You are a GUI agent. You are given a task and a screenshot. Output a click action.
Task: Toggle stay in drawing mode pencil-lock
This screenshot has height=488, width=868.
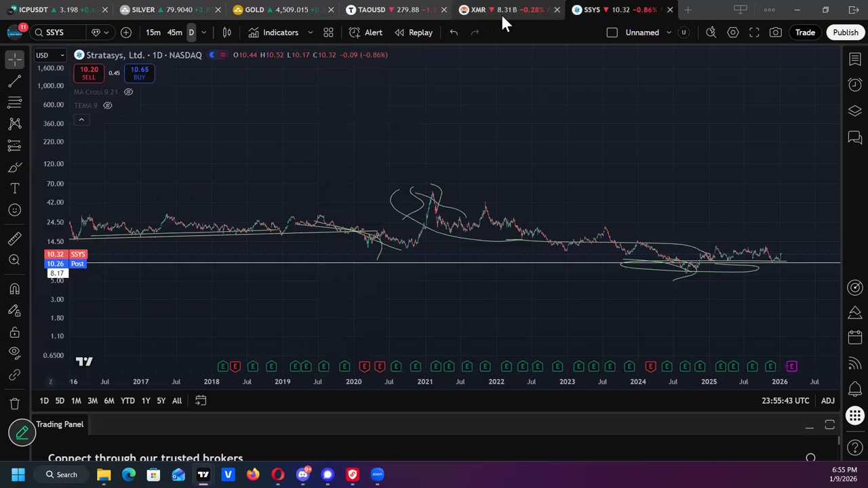click(14, 310)
